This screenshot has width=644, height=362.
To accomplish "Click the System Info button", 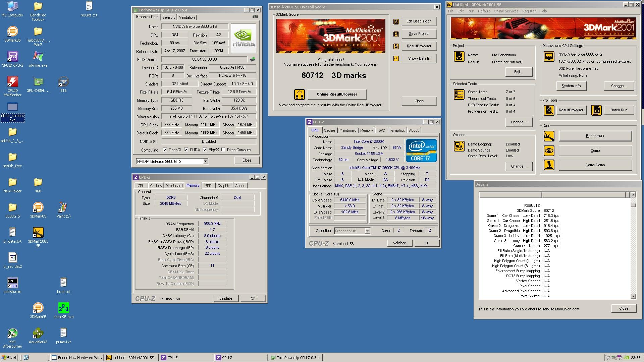I will pos(571,86).
